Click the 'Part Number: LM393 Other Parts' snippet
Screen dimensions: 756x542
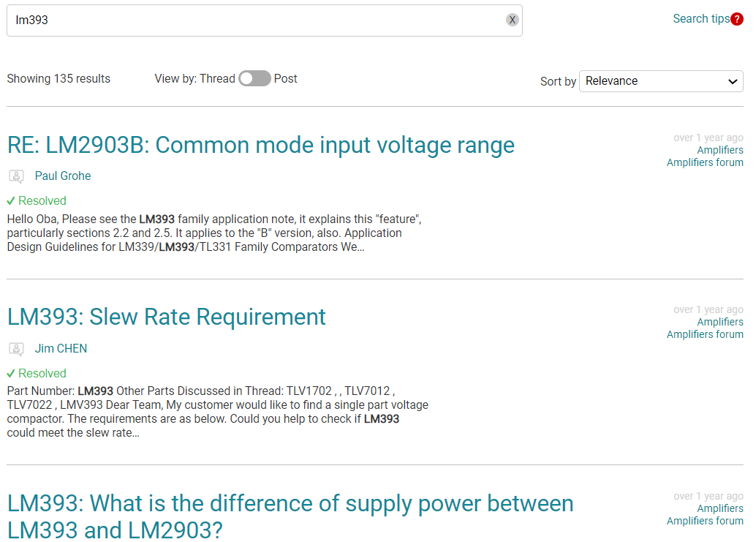coord(217,412)
